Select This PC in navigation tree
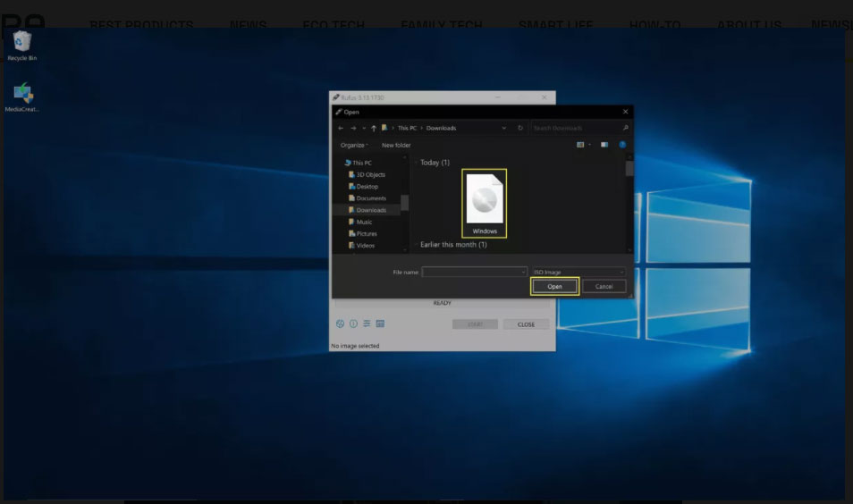 pyautogui.click(x=358, y=163)
